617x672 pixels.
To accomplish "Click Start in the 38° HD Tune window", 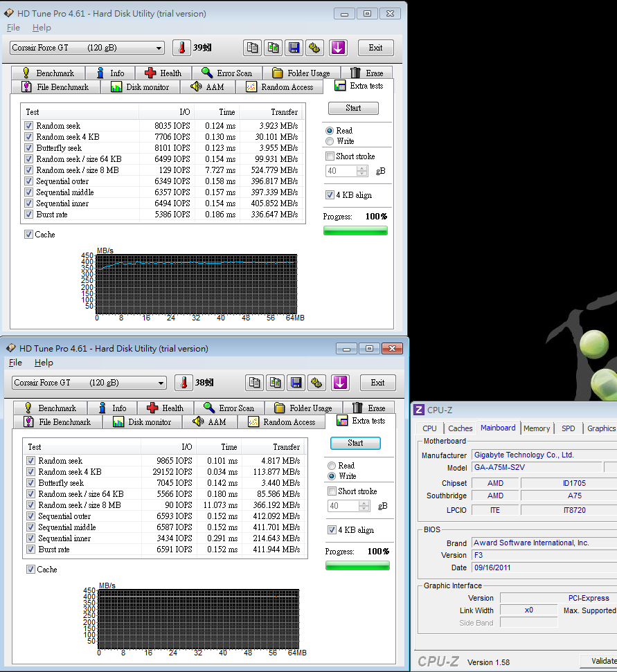I will (355, 443).
